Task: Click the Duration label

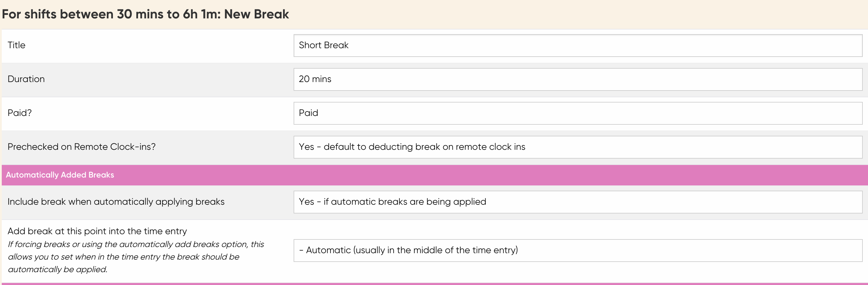Action: coord(26,79)
